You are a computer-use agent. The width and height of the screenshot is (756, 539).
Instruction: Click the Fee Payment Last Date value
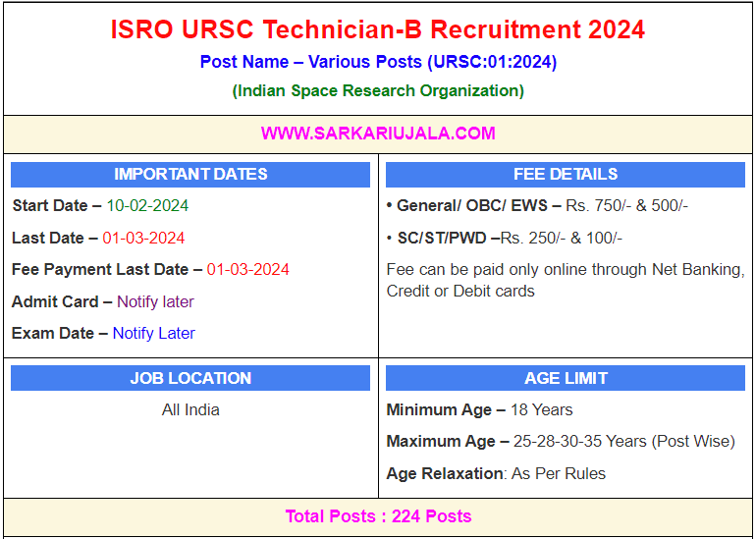pyautogui.click(x=247, y=269)
